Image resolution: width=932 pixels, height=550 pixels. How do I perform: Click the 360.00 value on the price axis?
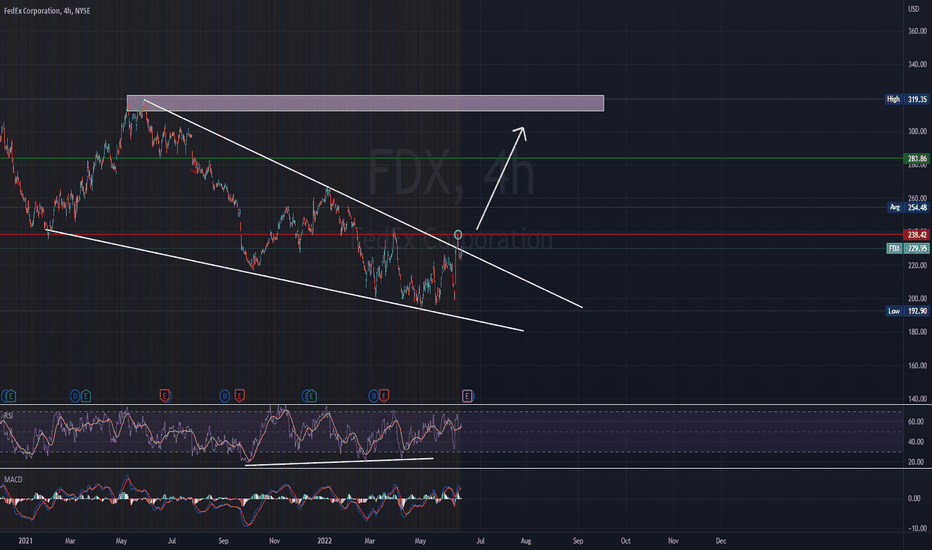[x=917, y=31]
